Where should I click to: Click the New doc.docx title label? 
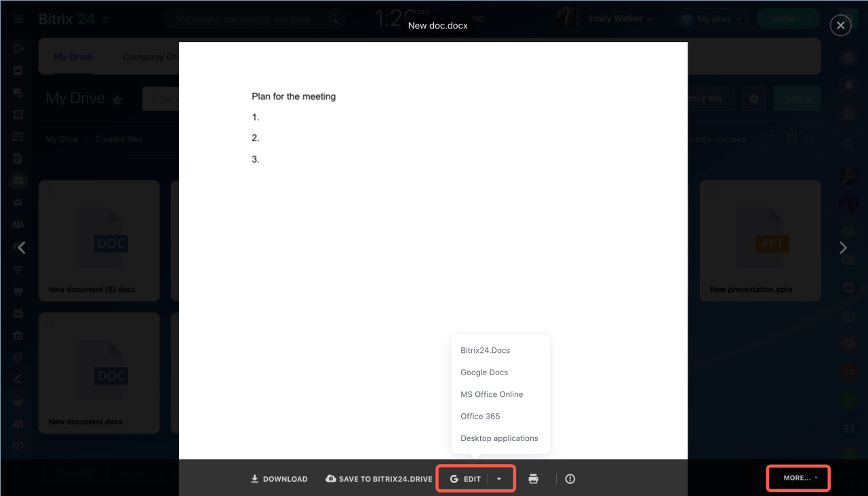click(438, 26)
